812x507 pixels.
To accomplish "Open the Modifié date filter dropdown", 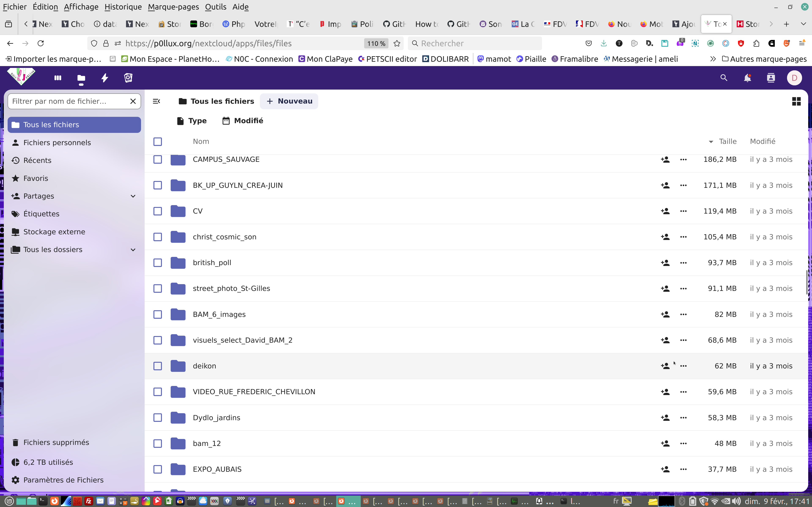I will (x=243, y=121).
